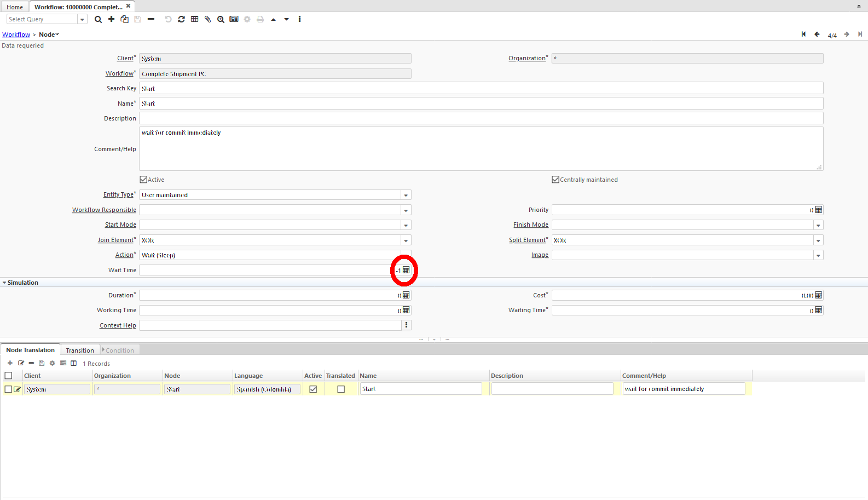Click the Refresh/Requery icon
Viewport: 868px width, 500px height.
coord(181,19)
